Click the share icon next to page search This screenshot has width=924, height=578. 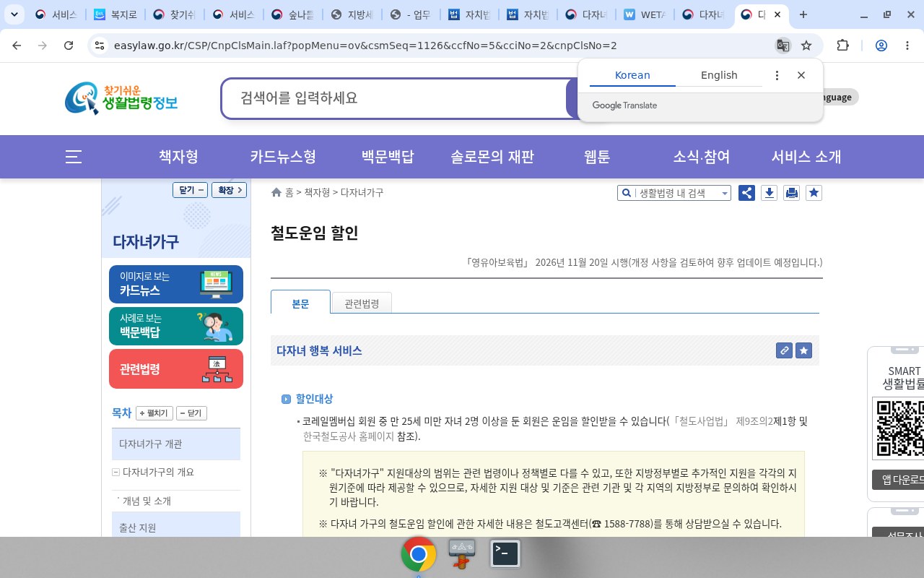(x=746, y=193)
